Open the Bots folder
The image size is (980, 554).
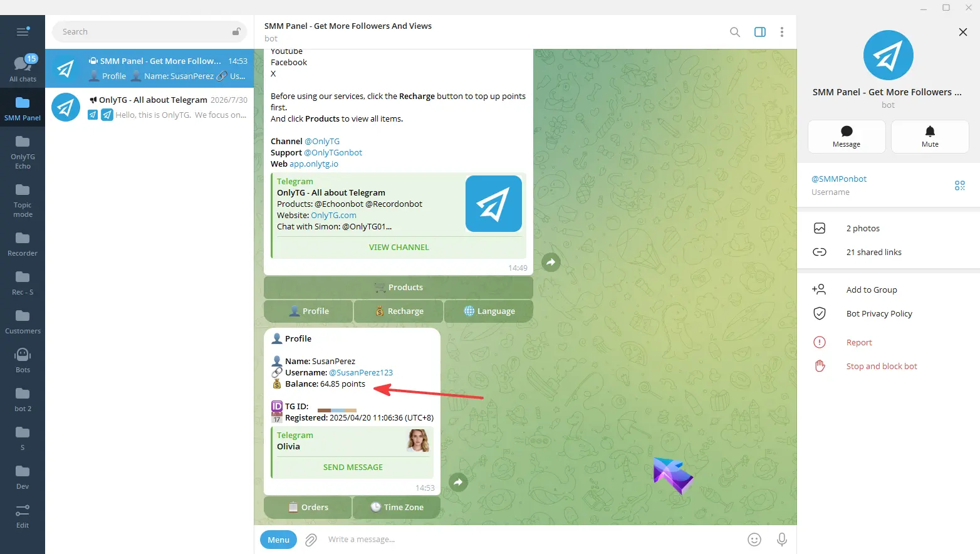(23, 360)
